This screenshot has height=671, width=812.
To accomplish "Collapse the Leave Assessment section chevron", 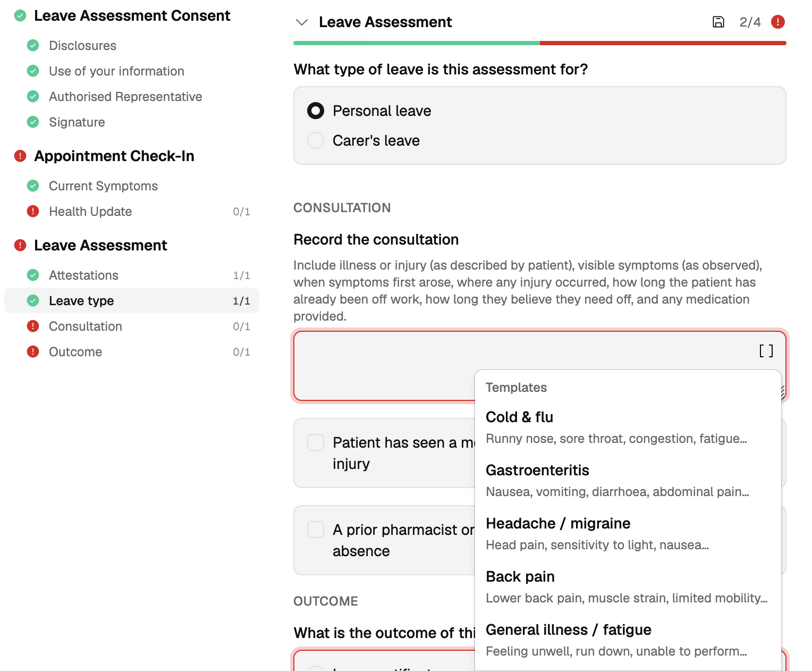I will point(302,22).
